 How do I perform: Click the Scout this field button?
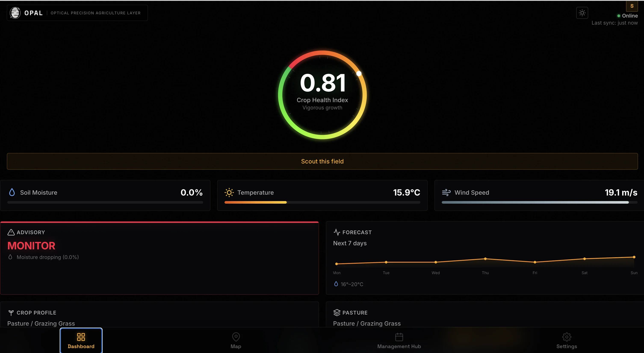click(322, 161)
